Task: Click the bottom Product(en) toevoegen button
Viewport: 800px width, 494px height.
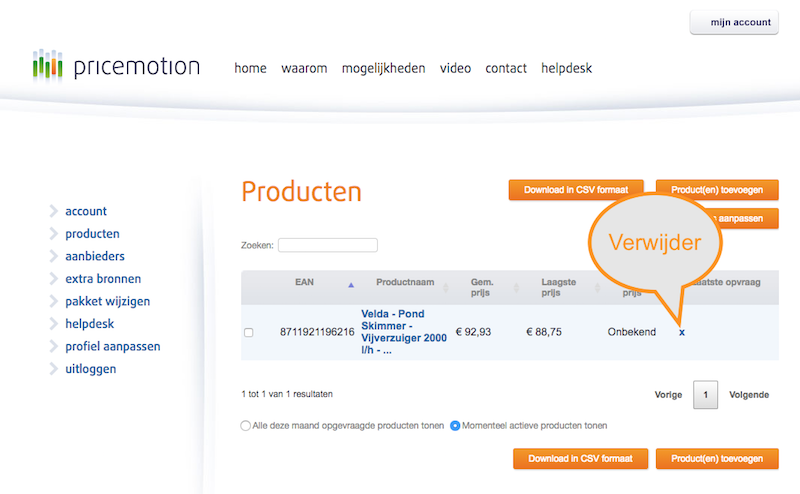Action: [x=717, y=458]
